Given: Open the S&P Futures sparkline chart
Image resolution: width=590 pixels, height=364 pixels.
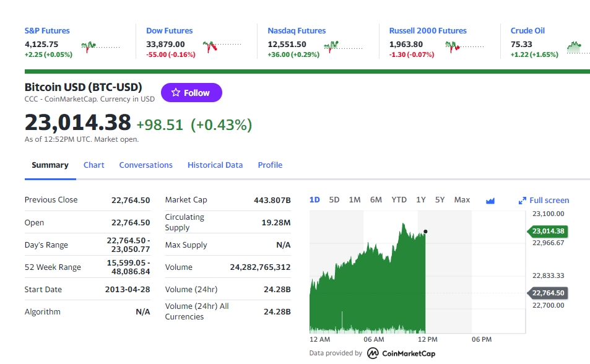Looking at the screenshot, I should point(100,46).
